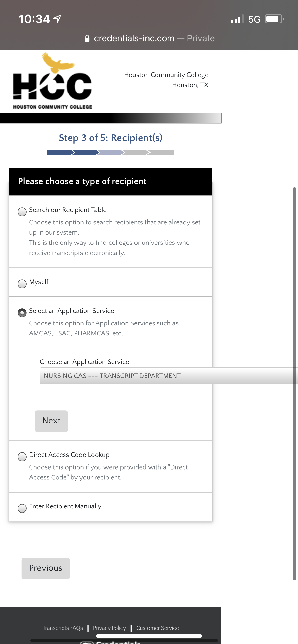Tap the location arrow next to the time
The height and width of the screenshot is (644, 298).
pyautogui.click(x=57, y=19)
